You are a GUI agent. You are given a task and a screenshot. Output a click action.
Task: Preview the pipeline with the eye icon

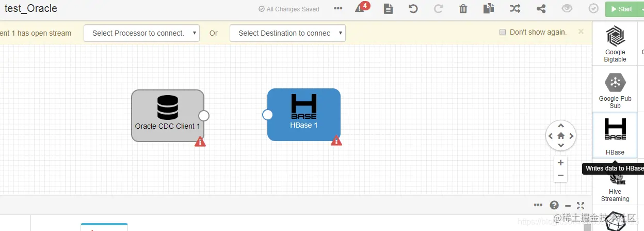point(567,9)
